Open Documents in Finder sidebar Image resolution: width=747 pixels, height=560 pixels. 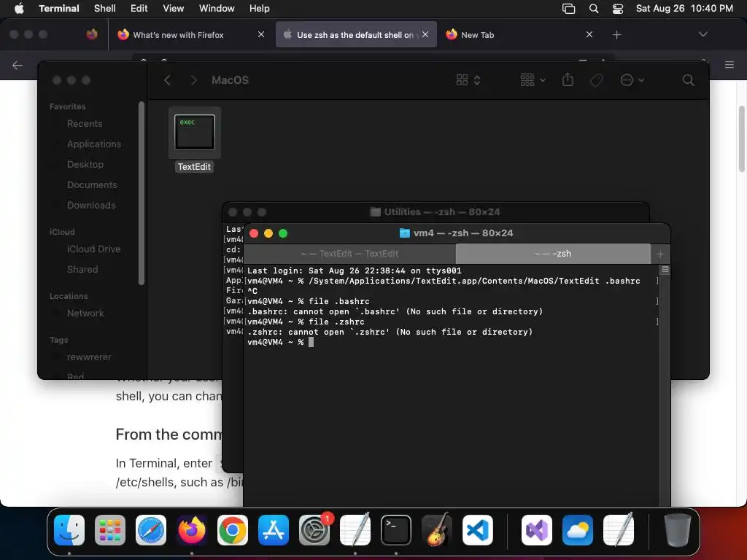click(x=92, y=184)
